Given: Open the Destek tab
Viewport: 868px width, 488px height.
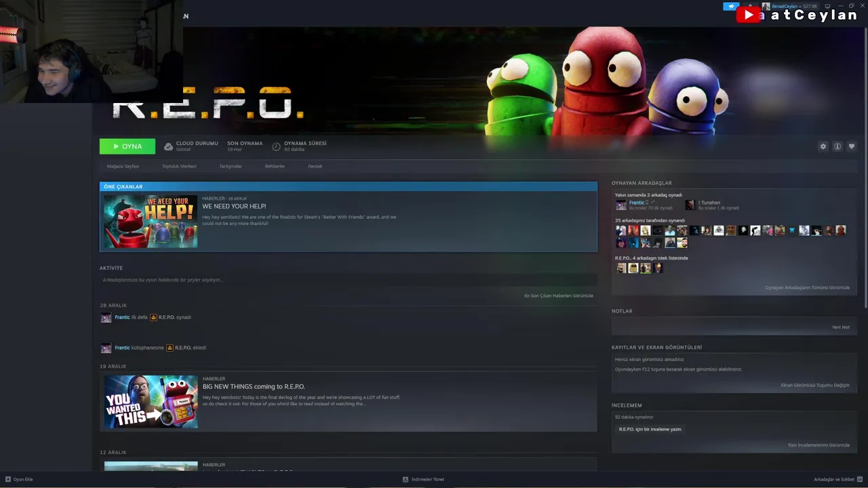Looking at the screenshot, I should click(x=315, y=166).
